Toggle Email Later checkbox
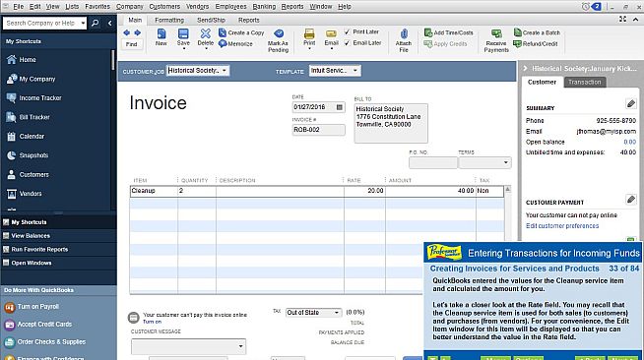The height and width of the screenshot is (360, 644). click(347, 42)
